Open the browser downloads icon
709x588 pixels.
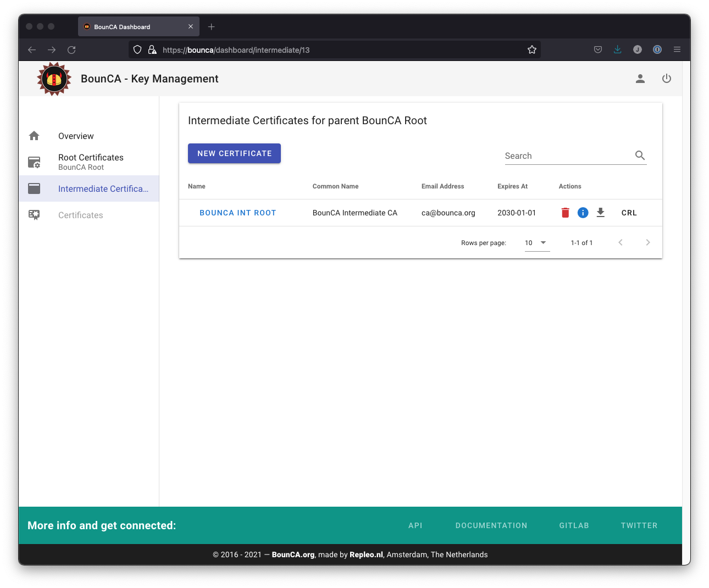point(618,49)
